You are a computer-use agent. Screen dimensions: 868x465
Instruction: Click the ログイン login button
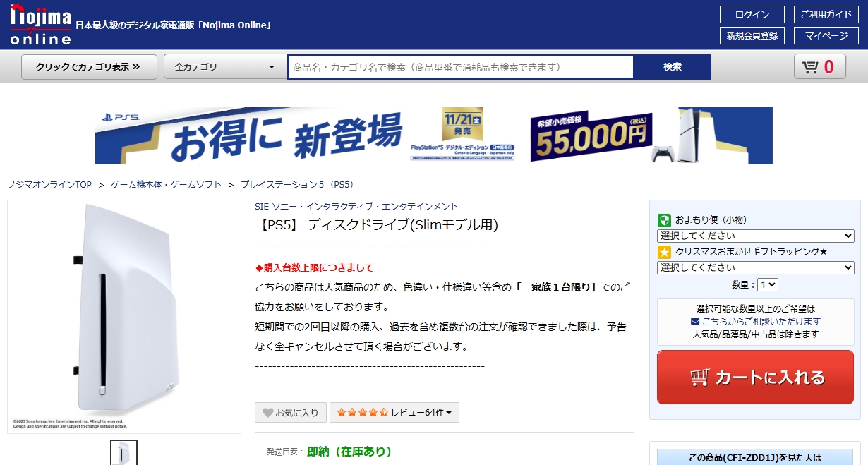click(752, 15)
